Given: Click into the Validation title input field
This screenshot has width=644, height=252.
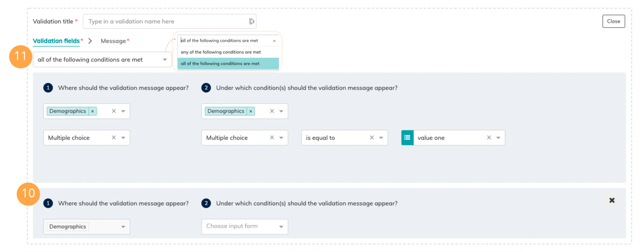Looking at the screenshot, I should tap(166, 22).
